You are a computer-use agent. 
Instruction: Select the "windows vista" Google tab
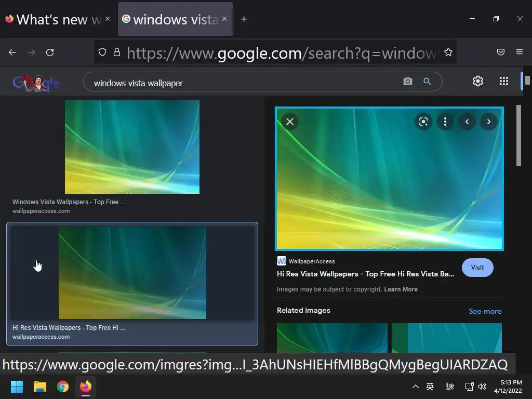pos(175,19)
